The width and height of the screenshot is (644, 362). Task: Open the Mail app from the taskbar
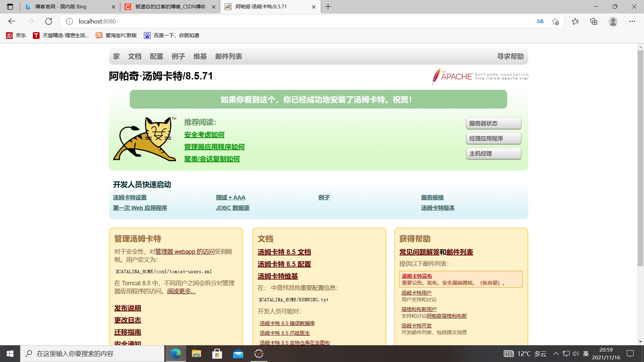click(x=238, y=354)
